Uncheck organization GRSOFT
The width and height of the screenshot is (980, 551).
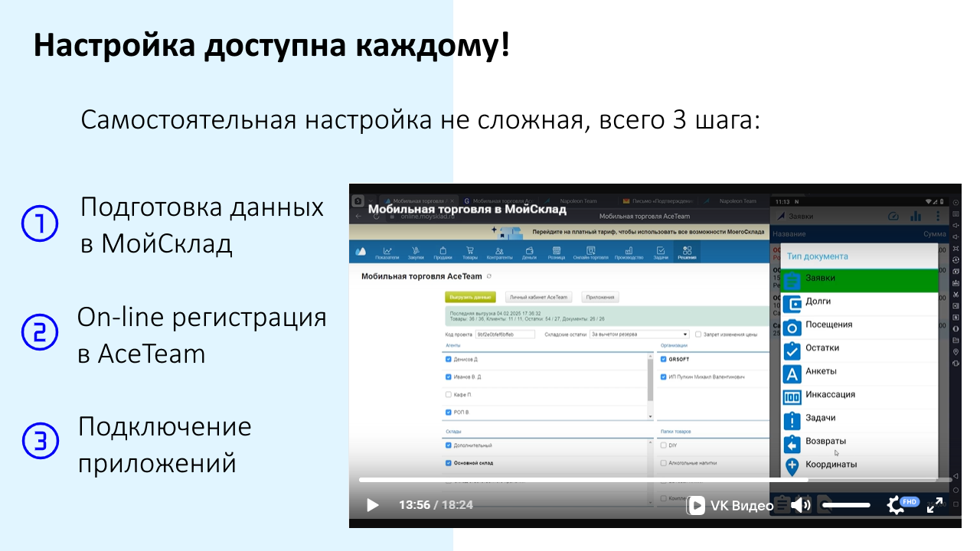(663, 359)
